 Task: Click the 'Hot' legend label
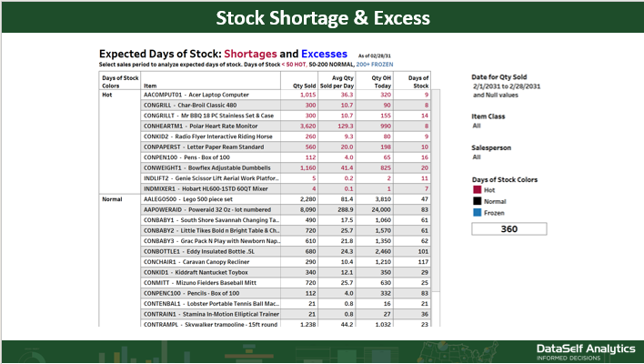coord(489,190)
